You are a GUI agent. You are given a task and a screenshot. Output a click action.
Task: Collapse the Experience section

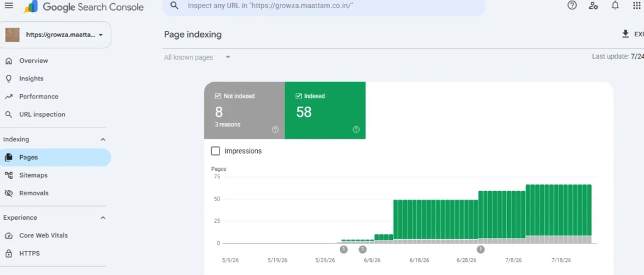click(103, 218)
